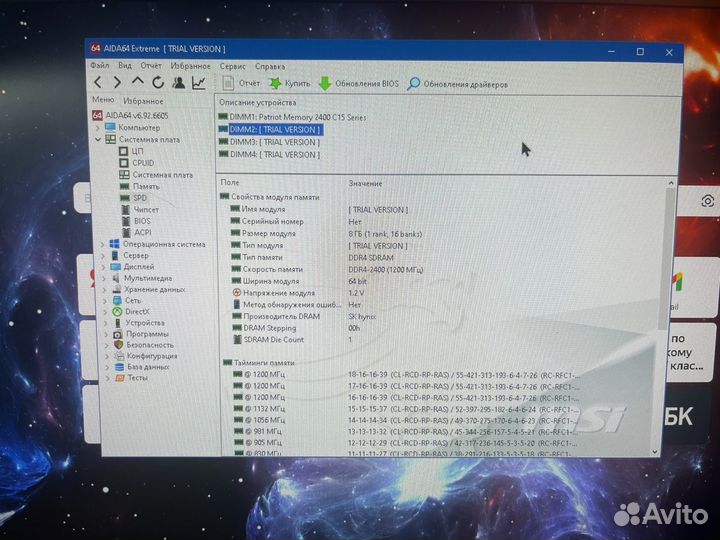Viewport: 720px width, 540px height.
Task: Maximize the AIDA64 window
Action: click(640, 51)
